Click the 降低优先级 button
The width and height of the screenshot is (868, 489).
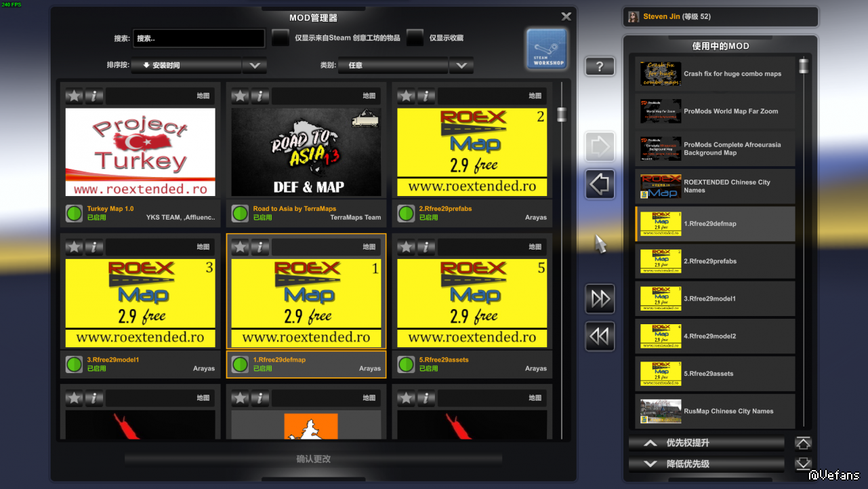coord(707,464)
